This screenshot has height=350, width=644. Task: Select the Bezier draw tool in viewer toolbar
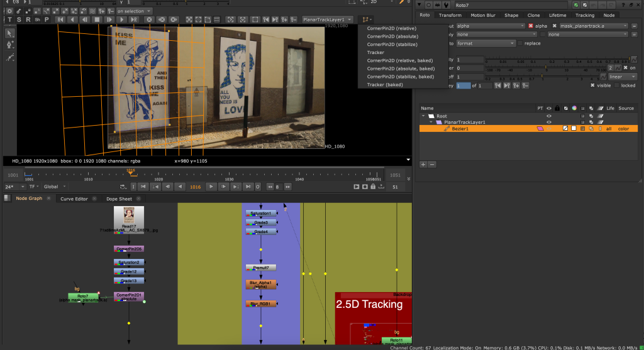(10, 45)
